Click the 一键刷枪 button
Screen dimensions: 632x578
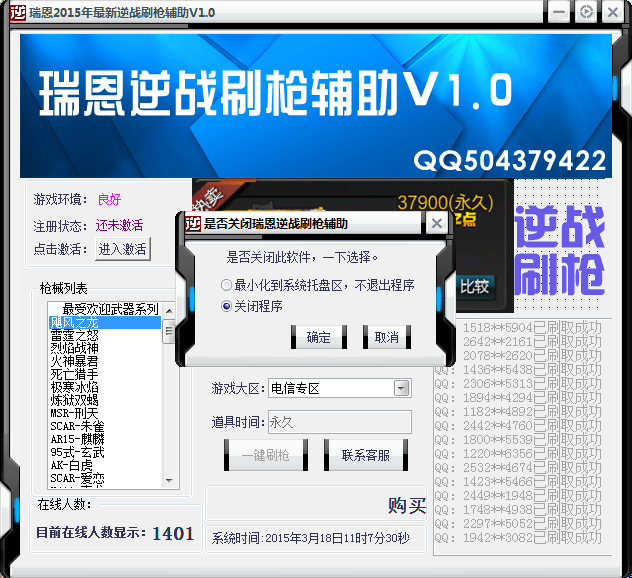coord(266,455)
